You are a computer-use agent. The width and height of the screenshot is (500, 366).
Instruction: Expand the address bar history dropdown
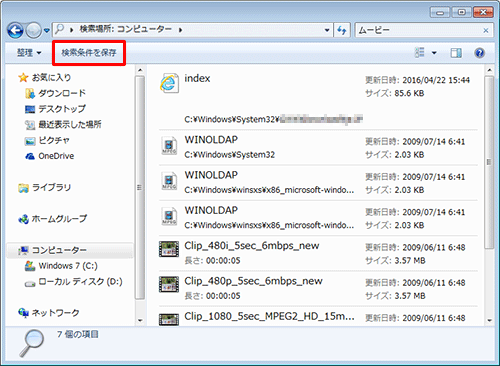point(327,30)
